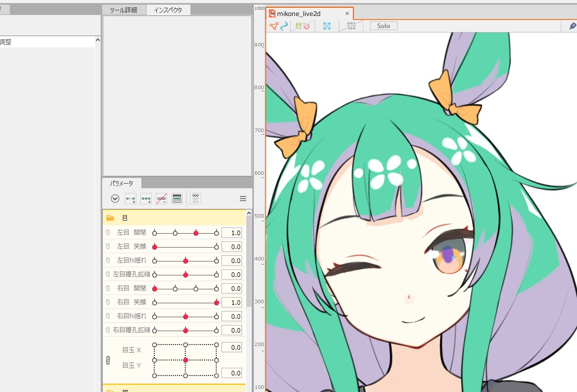The height and width of the screenshot is (392, 577).
Task: Click the parameter list scrollbar thumb
Action: pos(249,261)
